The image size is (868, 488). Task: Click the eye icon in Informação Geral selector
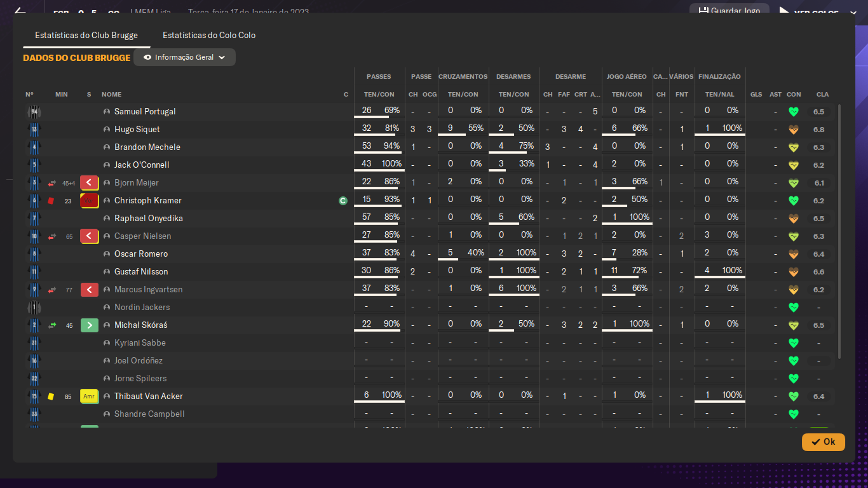pos(147,57)
